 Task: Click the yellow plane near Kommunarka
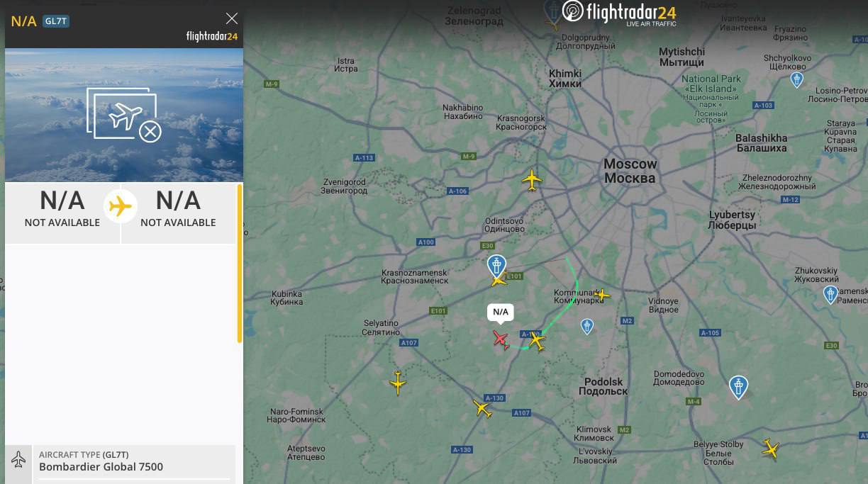click(x=601, y=294)
